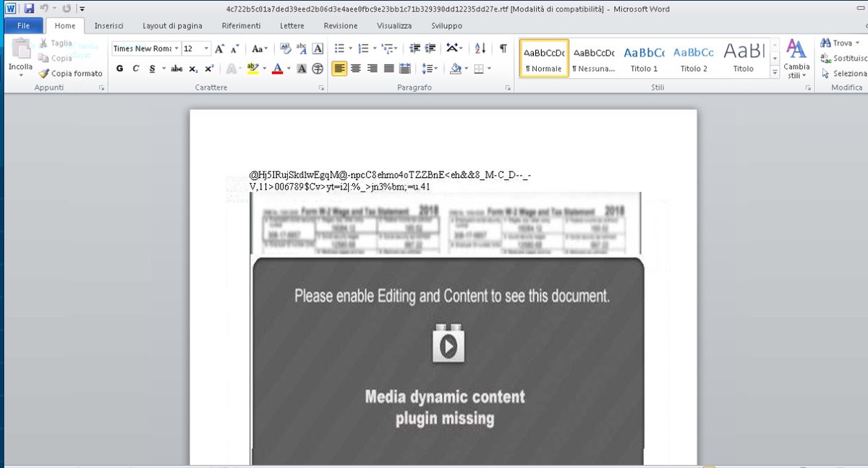Click the borders grid icon
This screenshot has height=468, width=868.
pyautogui.click(x=478, y=69)
